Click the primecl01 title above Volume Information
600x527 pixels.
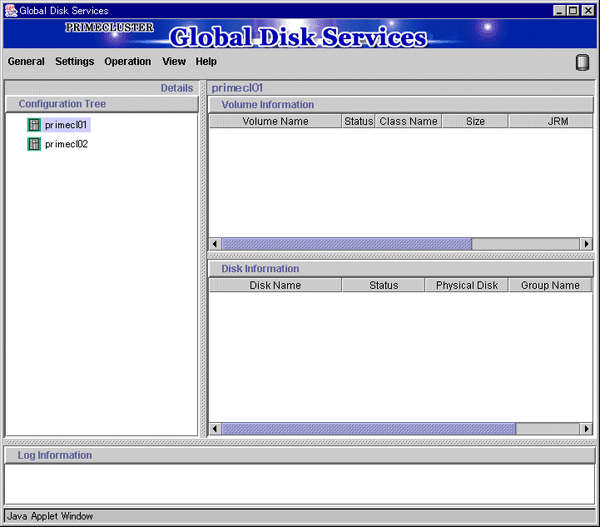(x=237, y=88)
